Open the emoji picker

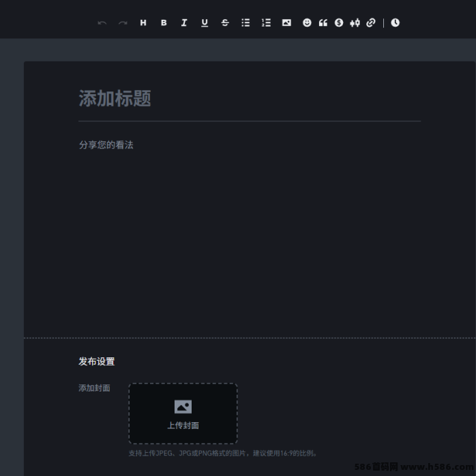pos(307,23)
